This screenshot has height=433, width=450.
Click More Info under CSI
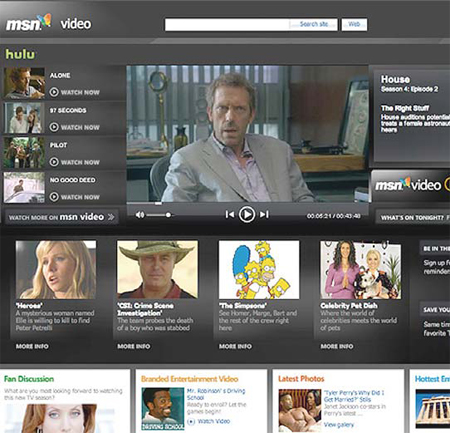134,346
